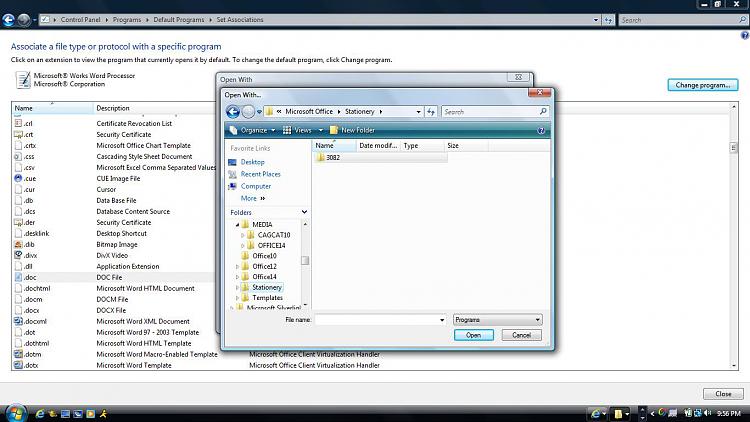The width and height of the screenshot is (750, 422).
Task: Show More favorite links
Action: pyautogui.click(x=253, y=198)
